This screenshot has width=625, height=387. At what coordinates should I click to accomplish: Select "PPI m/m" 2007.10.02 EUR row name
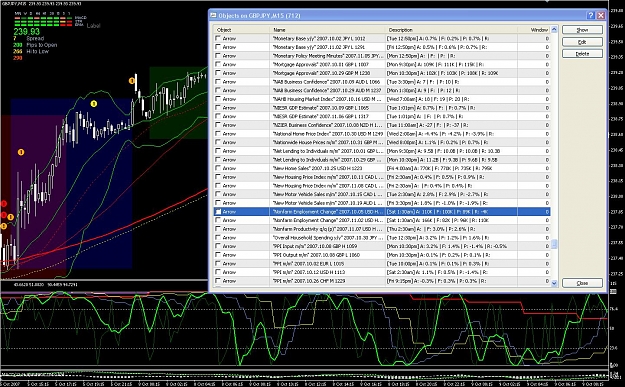coord(308,263)
